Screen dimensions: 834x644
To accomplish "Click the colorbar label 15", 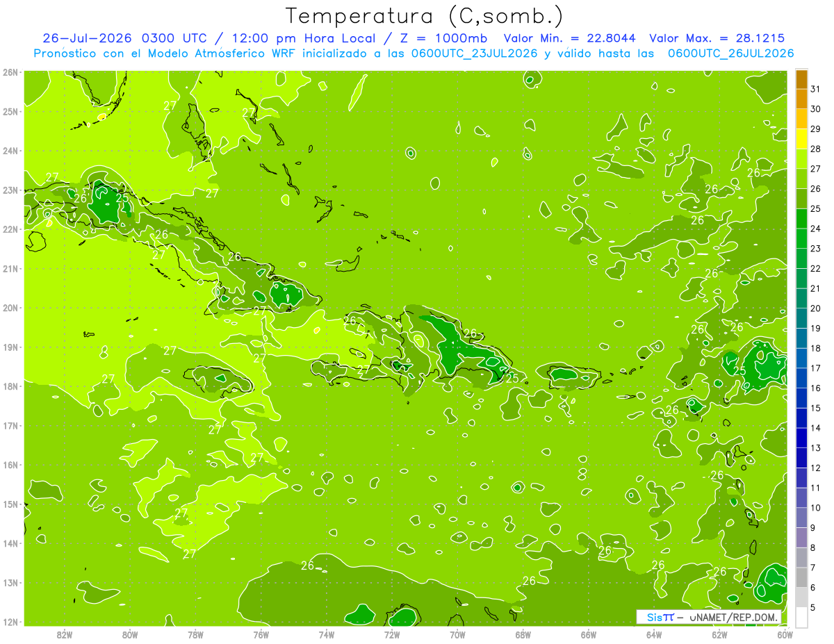I will [x=816, y=408].
